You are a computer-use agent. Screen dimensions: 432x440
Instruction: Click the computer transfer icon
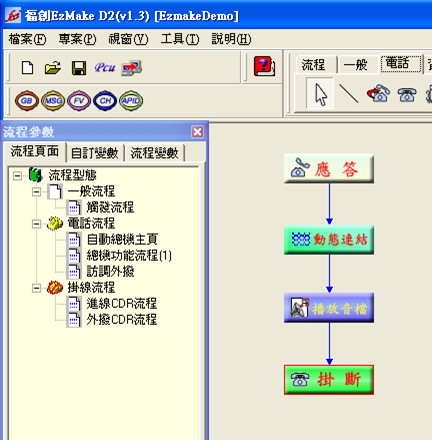(x=132, y=68)
